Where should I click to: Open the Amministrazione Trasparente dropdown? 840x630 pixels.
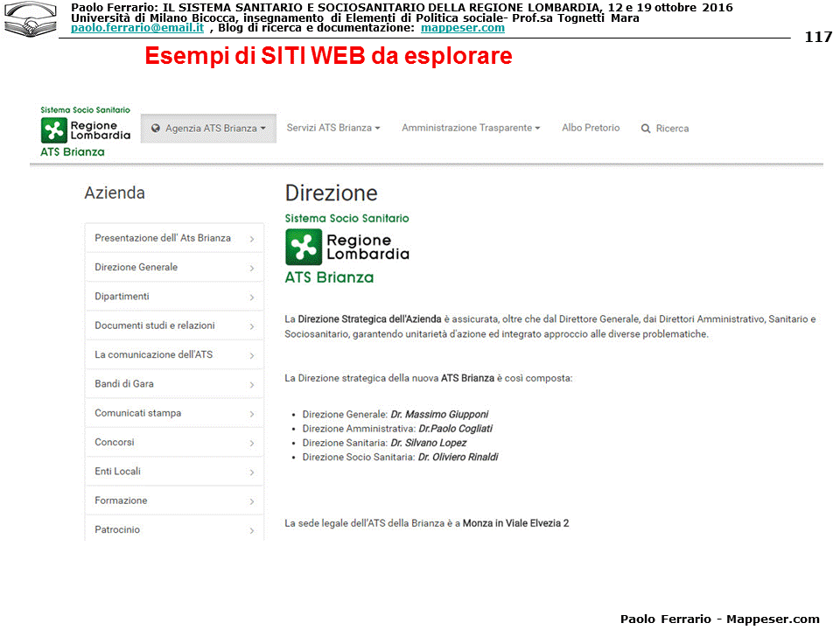click(x=470, y=128)
